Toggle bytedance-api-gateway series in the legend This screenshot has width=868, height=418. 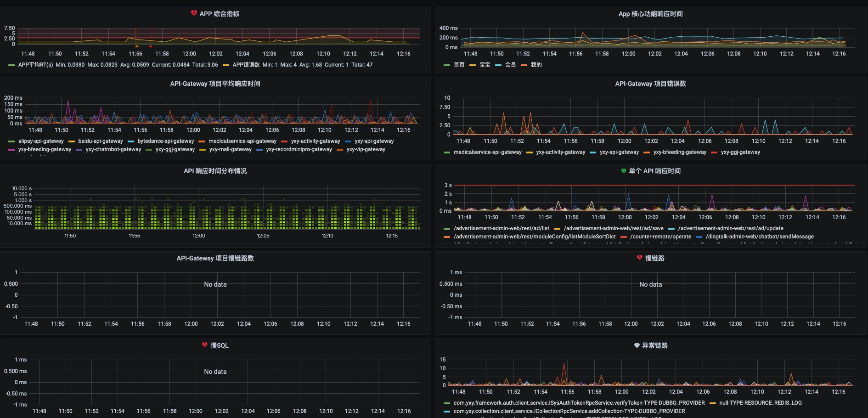[x=166, y=141]
